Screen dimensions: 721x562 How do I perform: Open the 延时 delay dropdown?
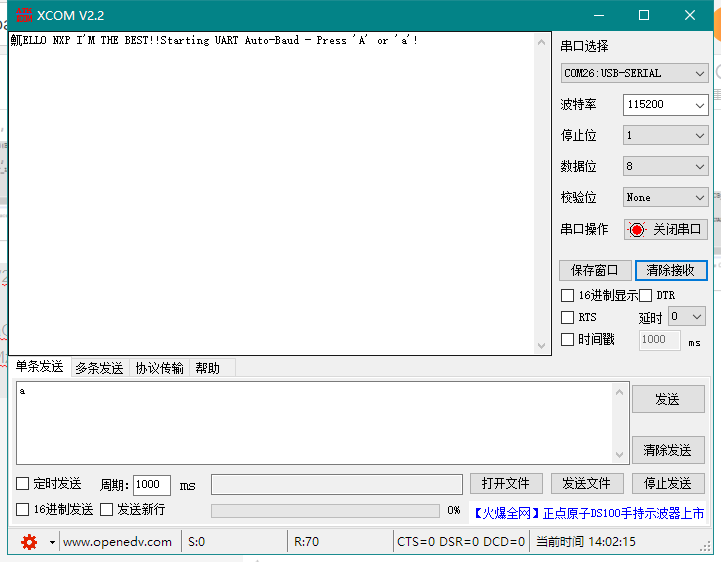(687, 316)
